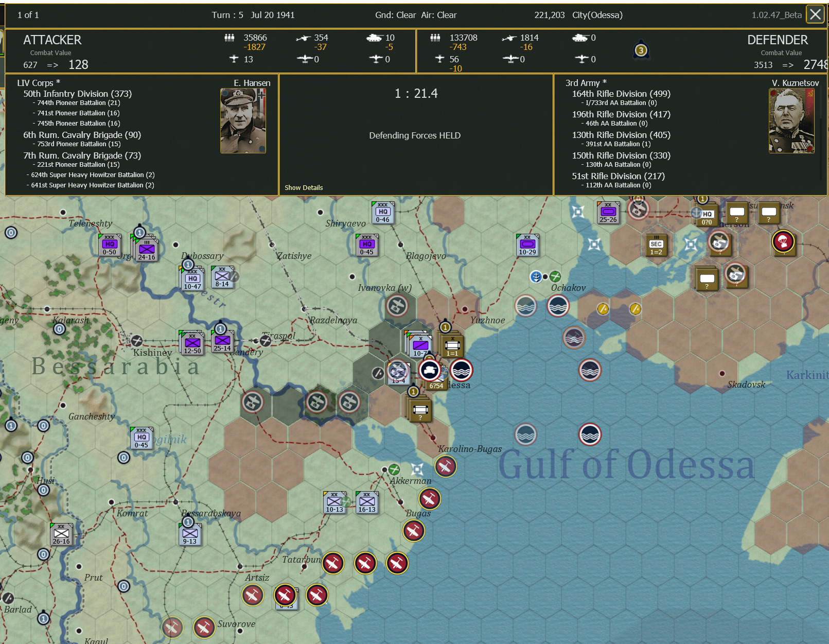829x644 pixels.
Task: Click the fort level 3 icon
Action: point(641,50)
